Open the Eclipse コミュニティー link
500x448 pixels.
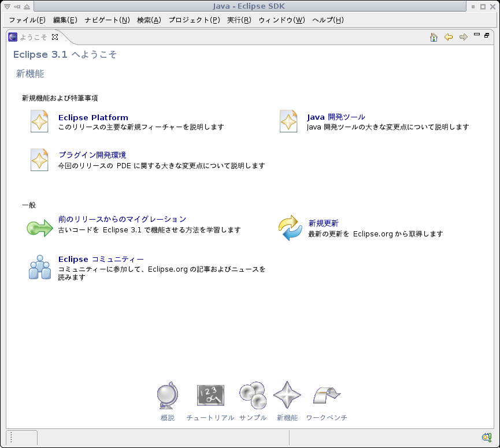[101, 259]
